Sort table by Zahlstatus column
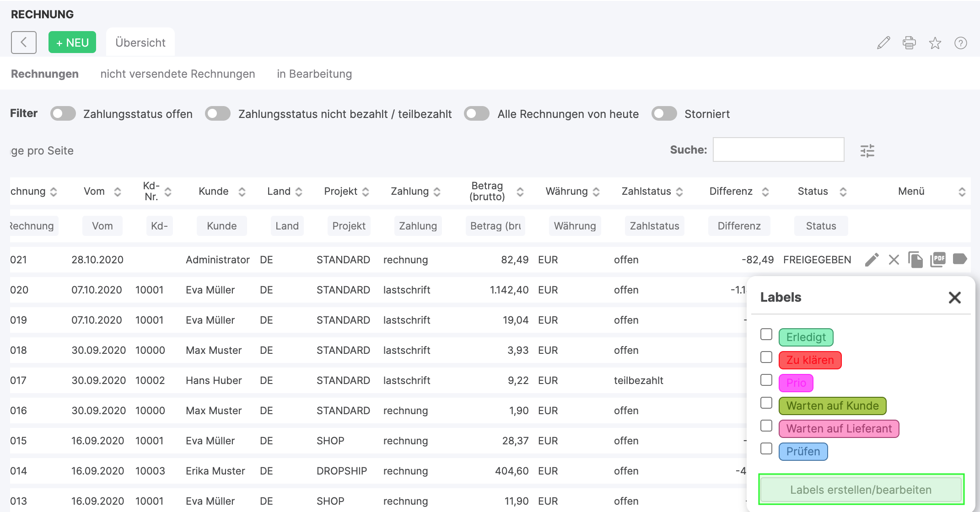Viewport: 980px width, 512px height. point(679,192)
